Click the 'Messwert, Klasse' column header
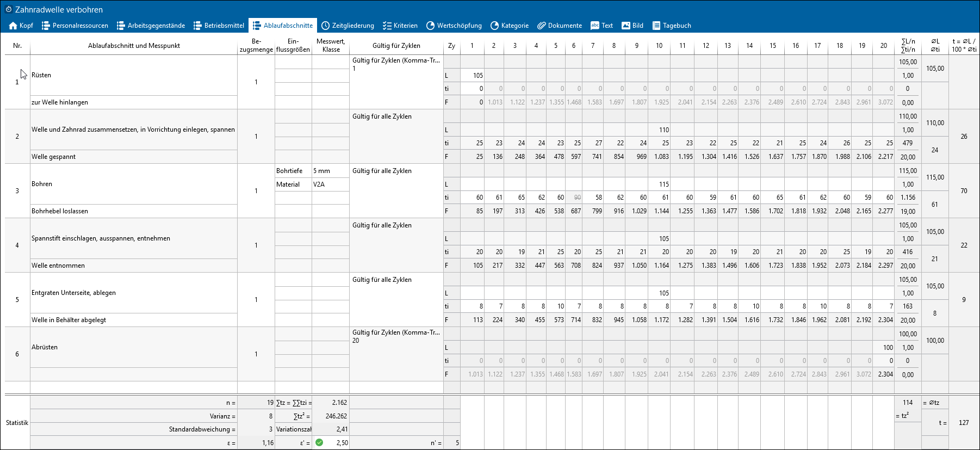The image size is (980, 450). 331,46
